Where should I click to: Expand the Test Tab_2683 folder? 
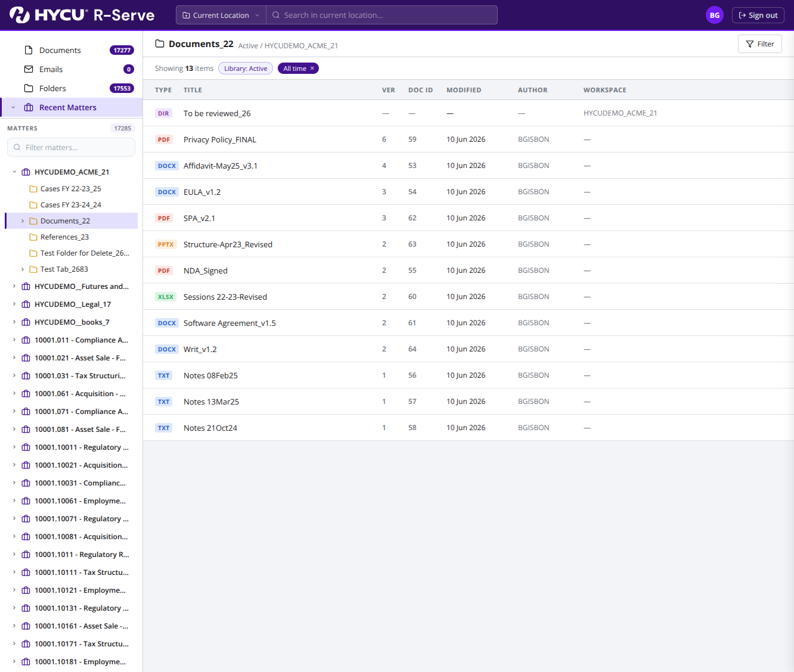pos(23,269)
